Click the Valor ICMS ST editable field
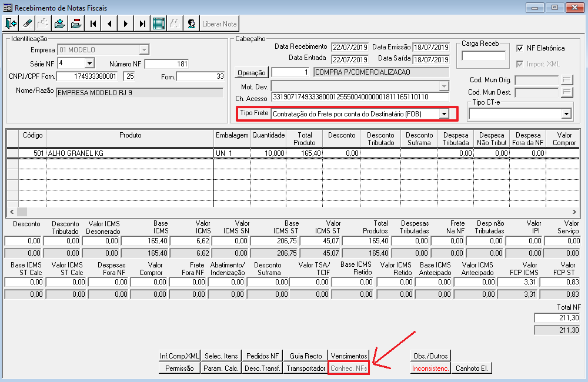 [x=320, y=241]
